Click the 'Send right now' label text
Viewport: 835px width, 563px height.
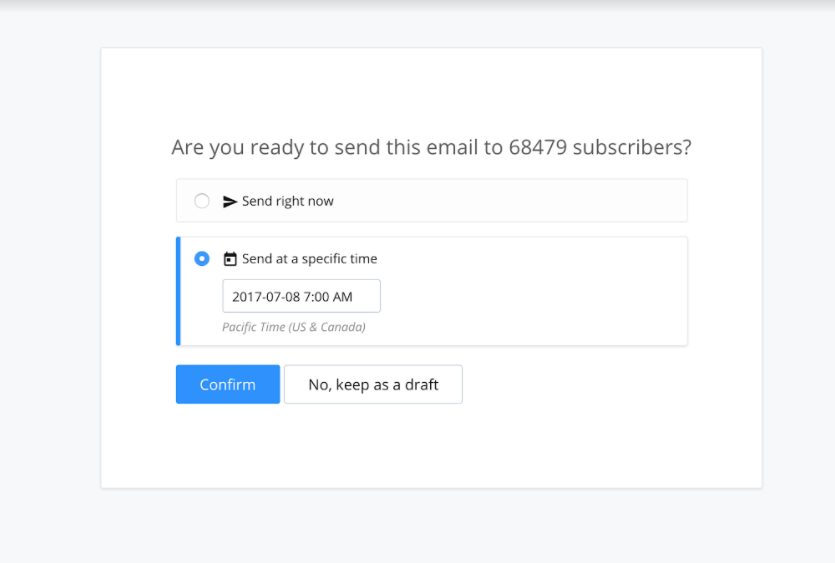pos(288,201)
